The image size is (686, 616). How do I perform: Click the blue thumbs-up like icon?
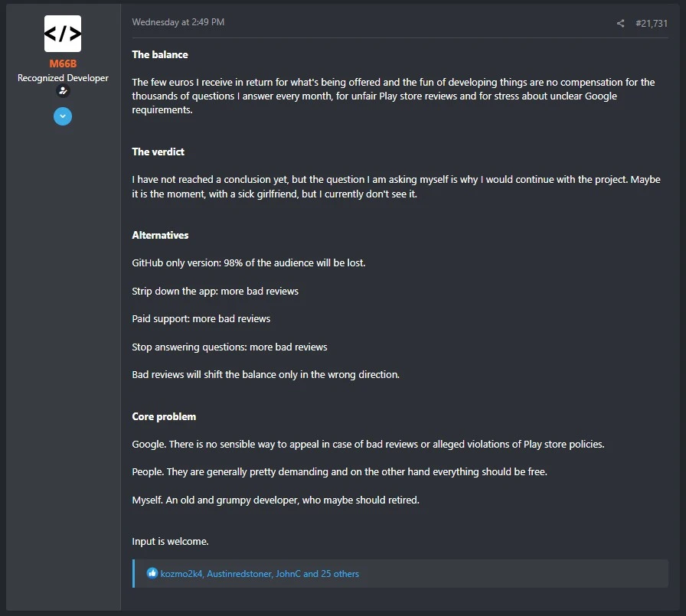(x=152, y=573)
